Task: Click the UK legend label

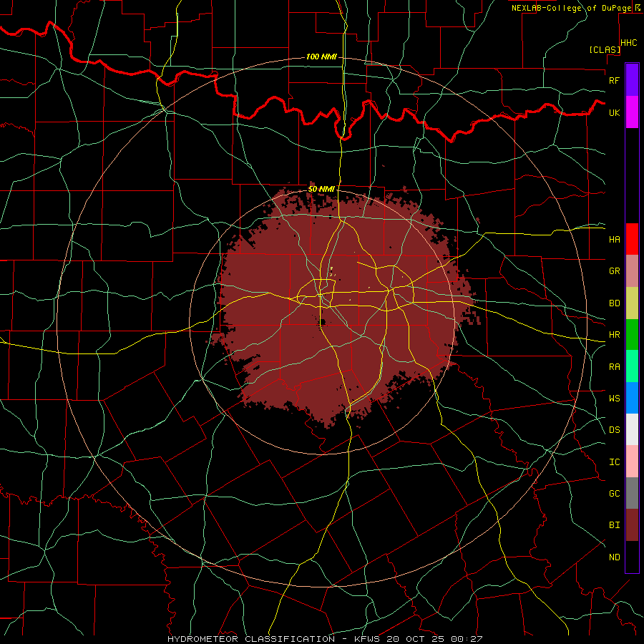Action: tap(614, 112)
